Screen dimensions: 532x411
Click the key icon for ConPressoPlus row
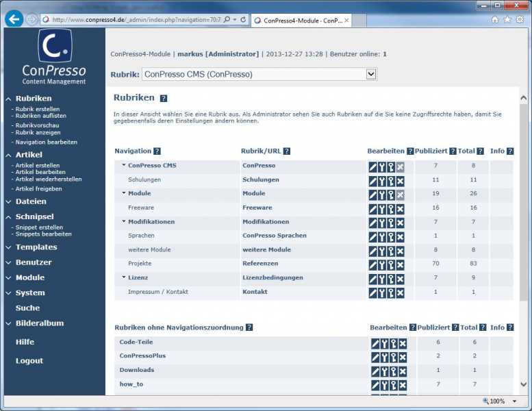click(394, 357)
